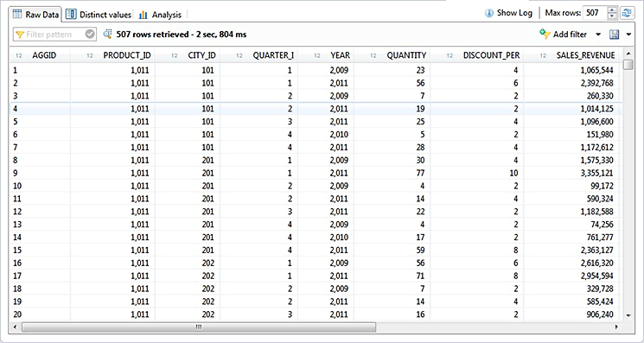Switch to the Raw Data tab
Viewport: 644px width, 343px height.
[36, 15]
